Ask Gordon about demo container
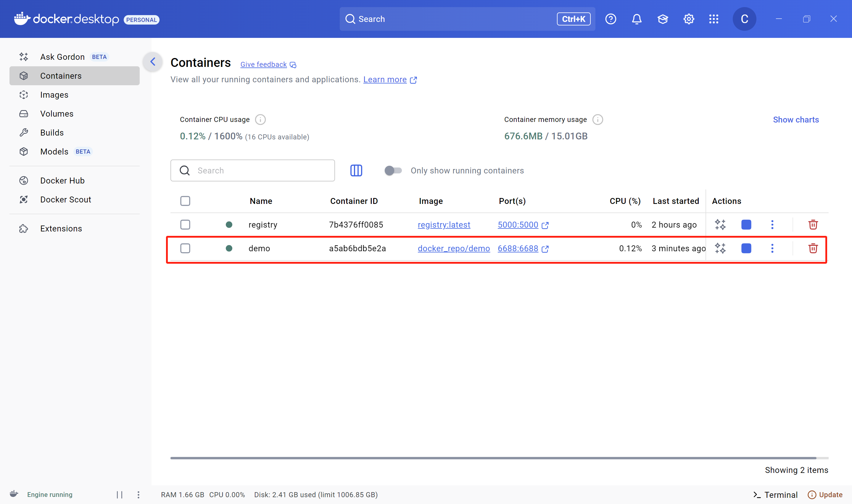 coord(720,248)
